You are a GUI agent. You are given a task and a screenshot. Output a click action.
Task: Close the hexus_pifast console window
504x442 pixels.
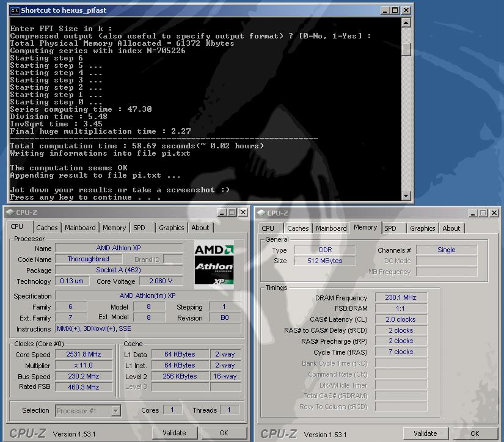pos(406,10)
